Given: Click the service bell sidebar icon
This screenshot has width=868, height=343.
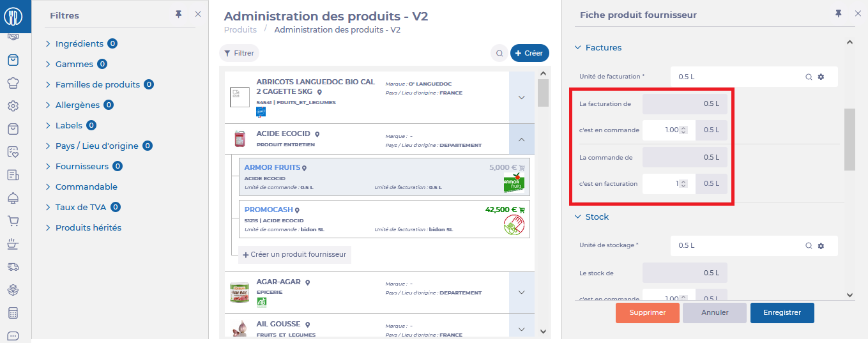Looking at the screenshot, I should (x=13, y=198).
